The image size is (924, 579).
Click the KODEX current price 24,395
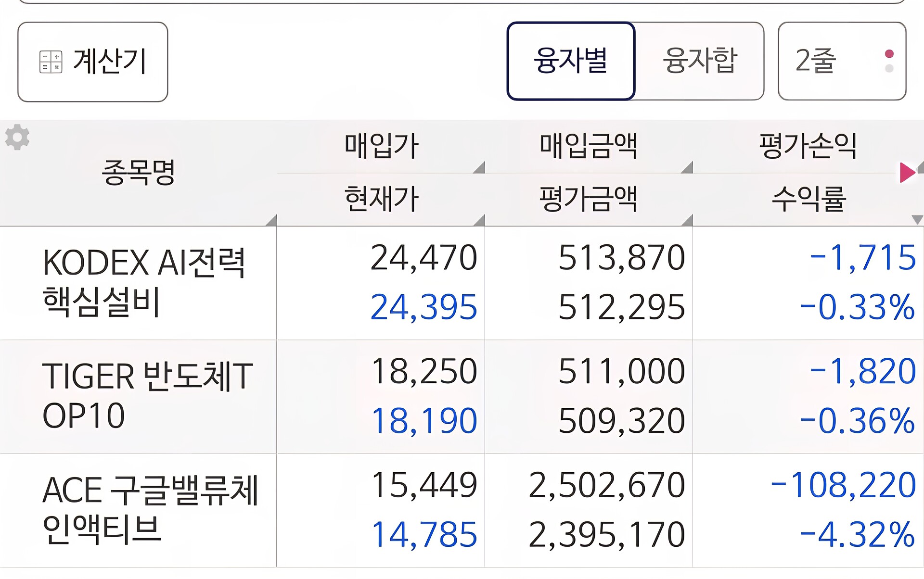tap(423, 307)
